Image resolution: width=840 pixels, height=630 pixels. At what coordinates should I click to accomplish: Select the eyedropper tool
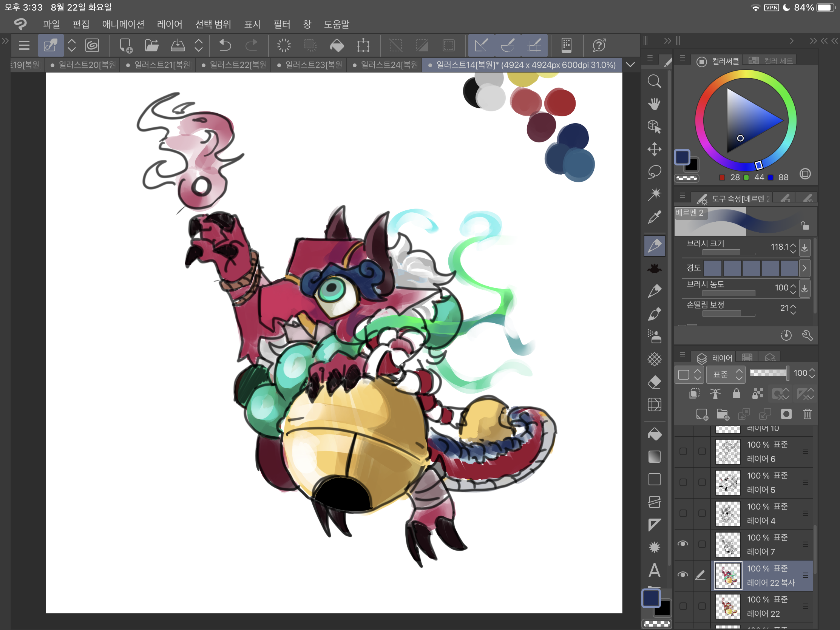point(654,217)
